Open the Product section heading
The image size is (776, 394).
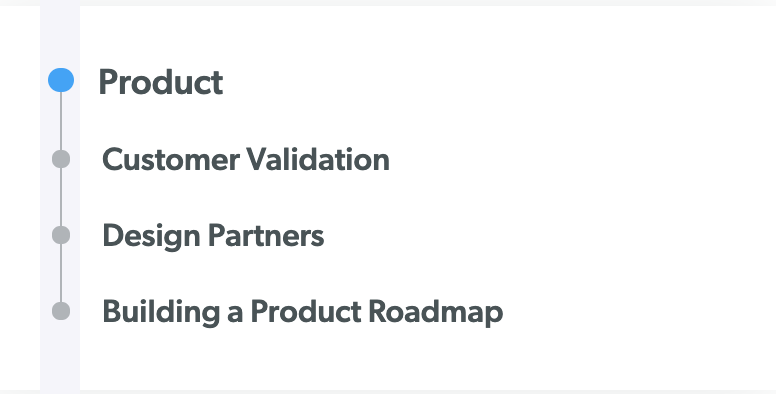(x=161, y=82)
